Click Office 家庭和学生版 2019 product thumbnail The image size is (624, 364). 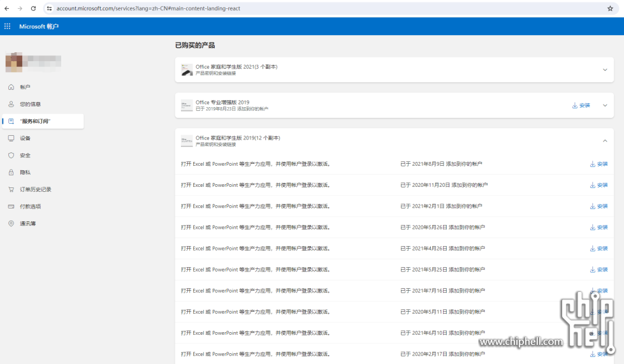tap(187, 141)
